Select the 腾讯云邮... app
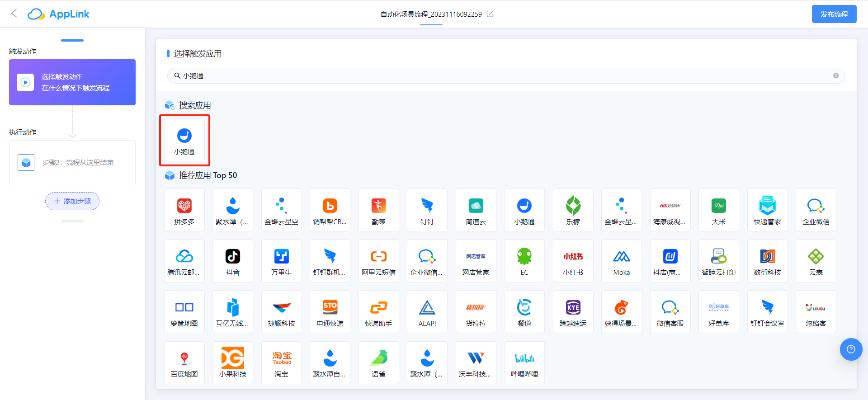 click(x=184, y=261)
